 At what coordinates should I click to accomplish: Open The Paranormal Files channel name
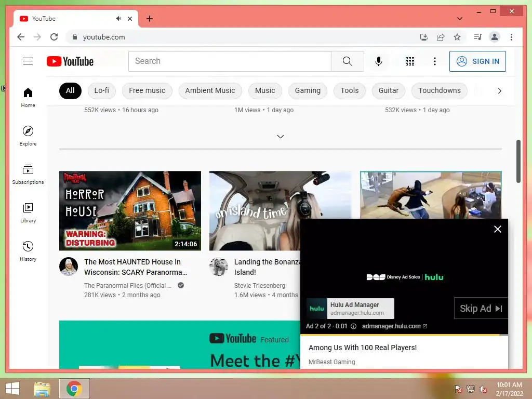[x=127, y=286]
